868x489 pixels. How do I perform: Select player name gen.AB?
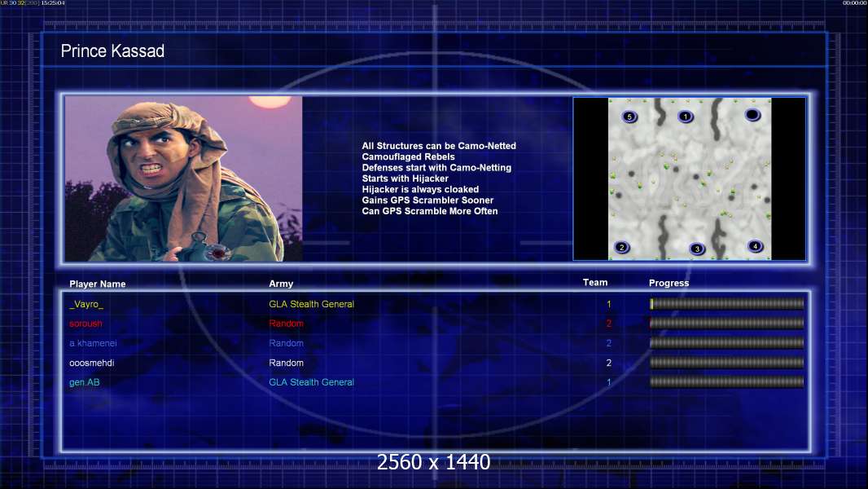point(84,382)
